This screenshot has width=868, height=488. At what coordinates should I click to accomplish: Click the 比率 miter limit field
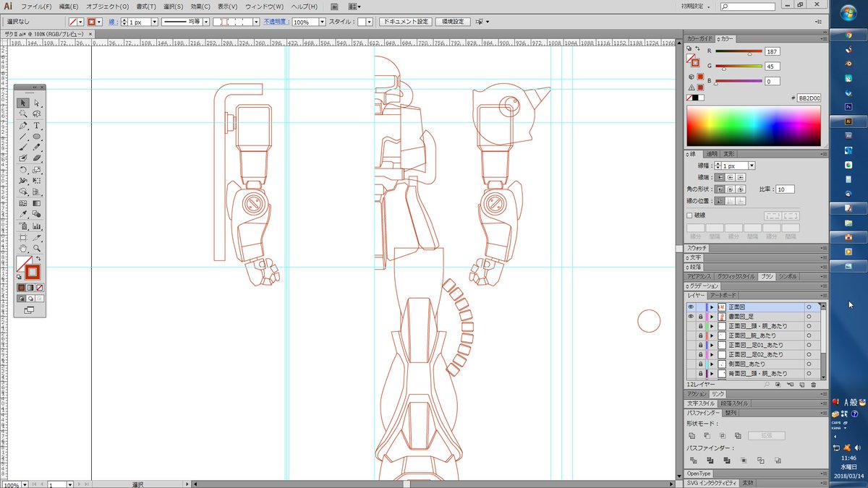(785, 189)
